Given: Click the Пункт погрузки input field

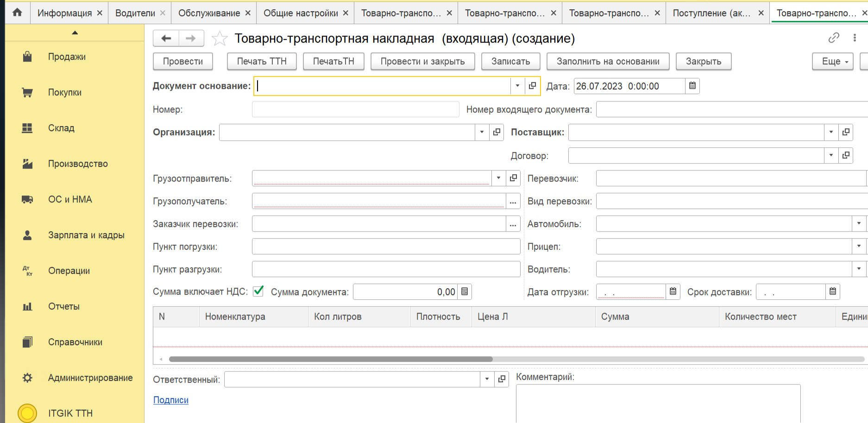Looking at the screenshot, I should [x=385, y=246].
